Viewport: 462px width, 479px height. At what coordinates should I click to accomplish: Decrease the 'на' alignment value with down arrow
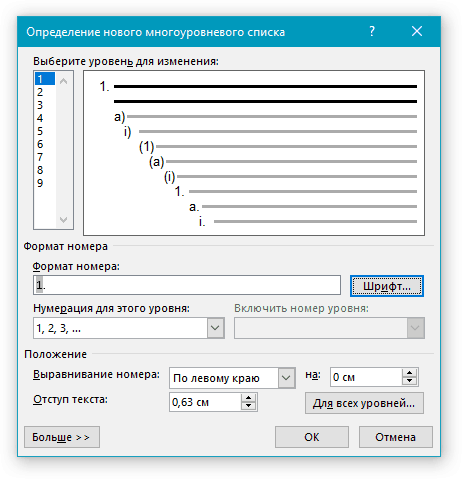tap(410, 382)
